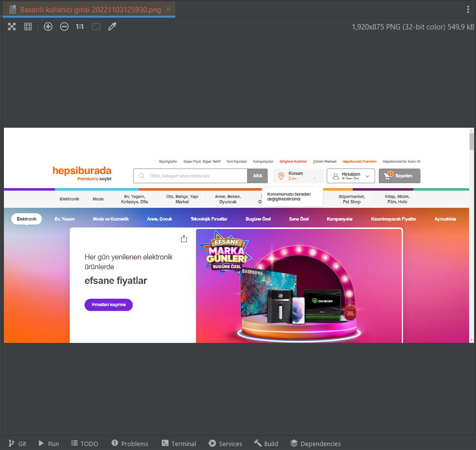Click the user account icon

[336, 176]
